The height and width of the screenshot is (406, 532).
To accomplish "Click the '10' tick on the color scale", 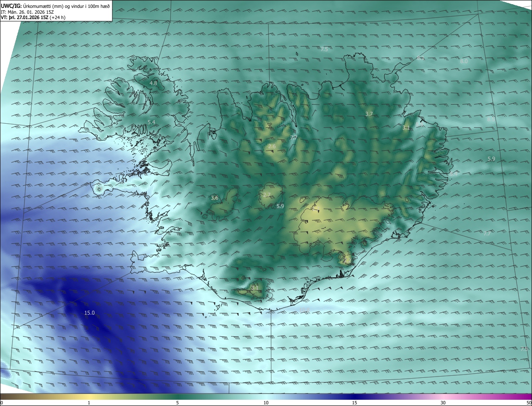I will point(266,403).
